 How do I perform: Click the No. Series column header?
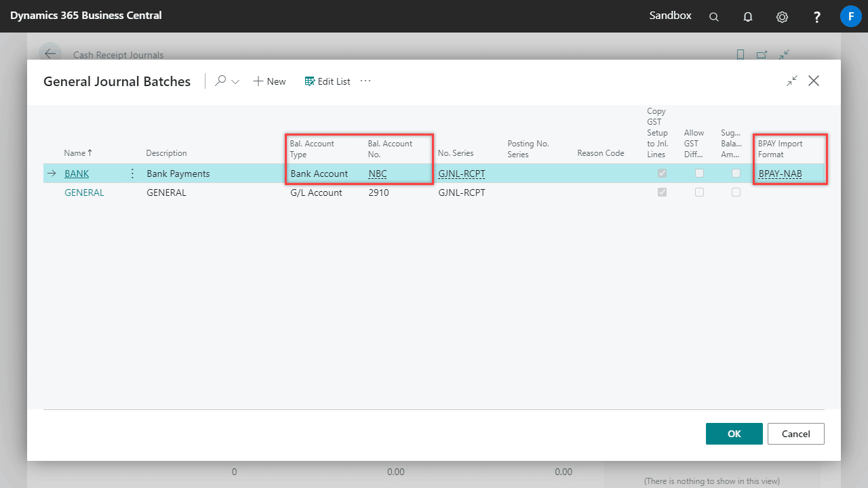[x=456, y=153]
